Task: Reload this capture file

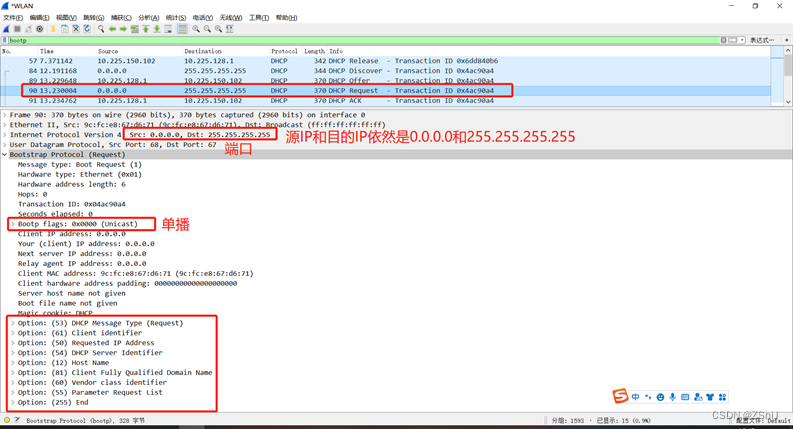Action: coord(87,29)
